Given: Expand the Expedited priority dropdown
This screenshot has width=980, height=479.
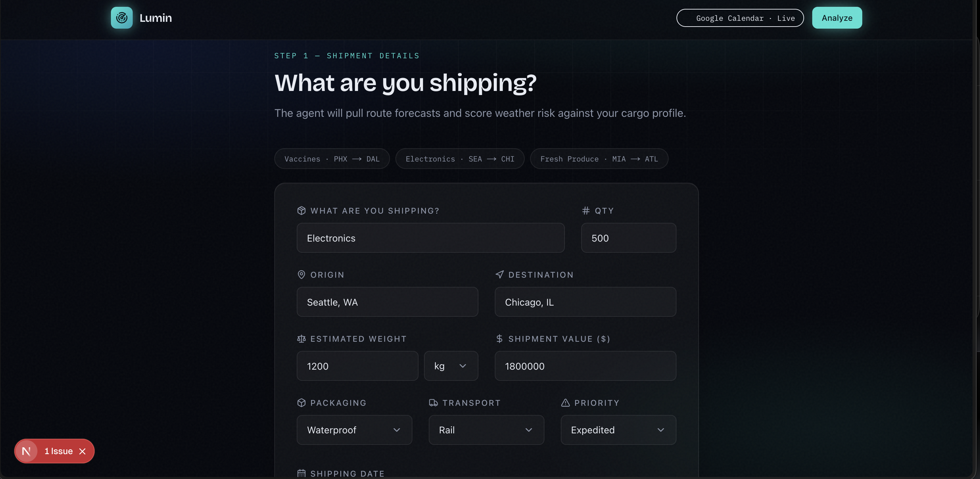Looking at the screenshot, I should pos(618,430).
